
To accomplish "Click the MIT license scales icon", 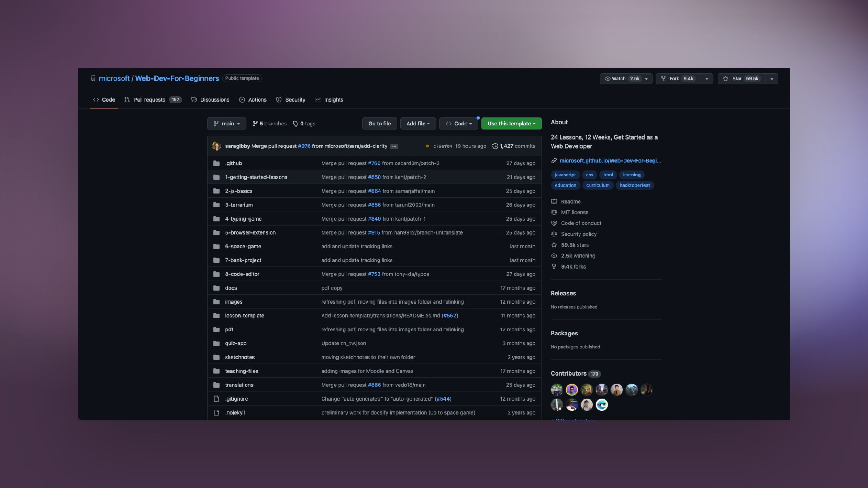I will 554,212.
